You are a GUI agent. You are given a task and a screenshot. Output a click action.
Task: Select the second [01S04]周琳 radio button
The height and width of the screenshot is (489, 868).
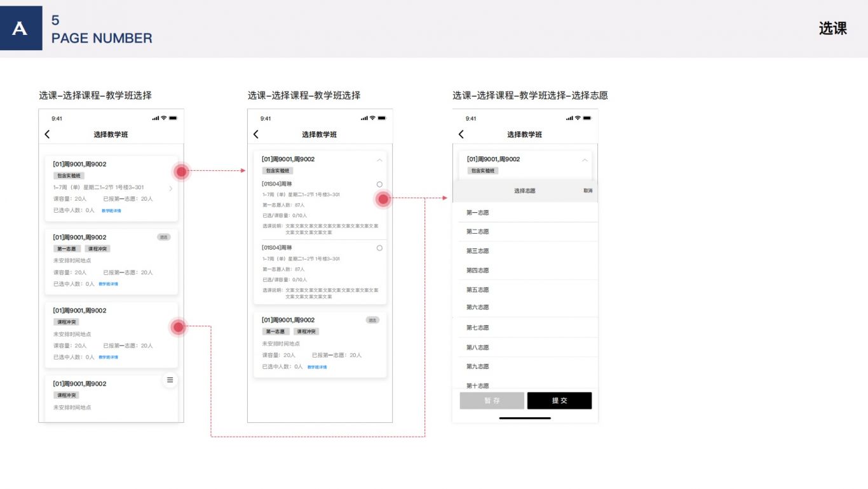click(x=379, y=248)
